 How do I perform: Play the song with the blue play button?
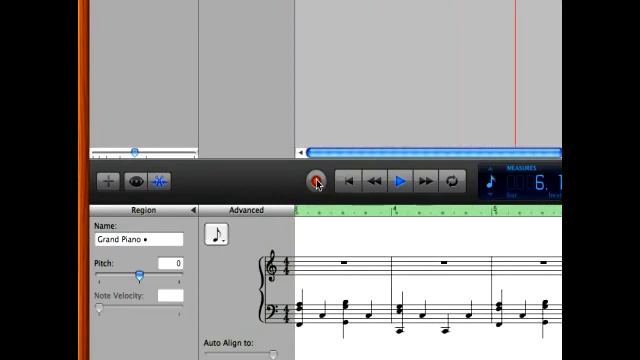400,181
